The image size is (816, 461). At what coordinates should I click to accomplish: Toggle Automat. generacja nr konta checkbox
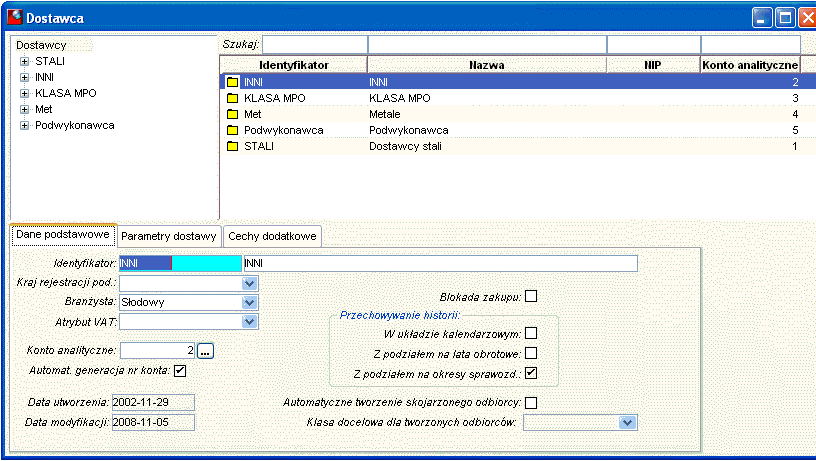[x=180, y=371]
